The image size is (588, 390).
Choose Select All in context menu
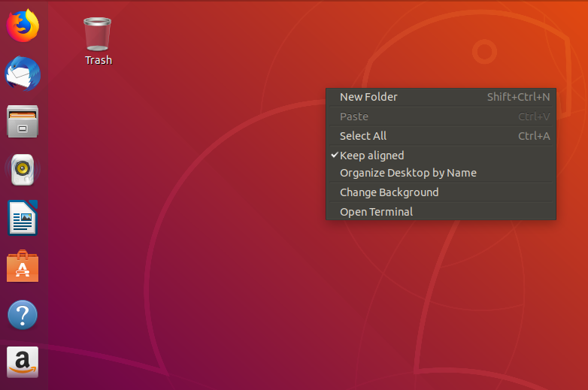pos(441,136)
